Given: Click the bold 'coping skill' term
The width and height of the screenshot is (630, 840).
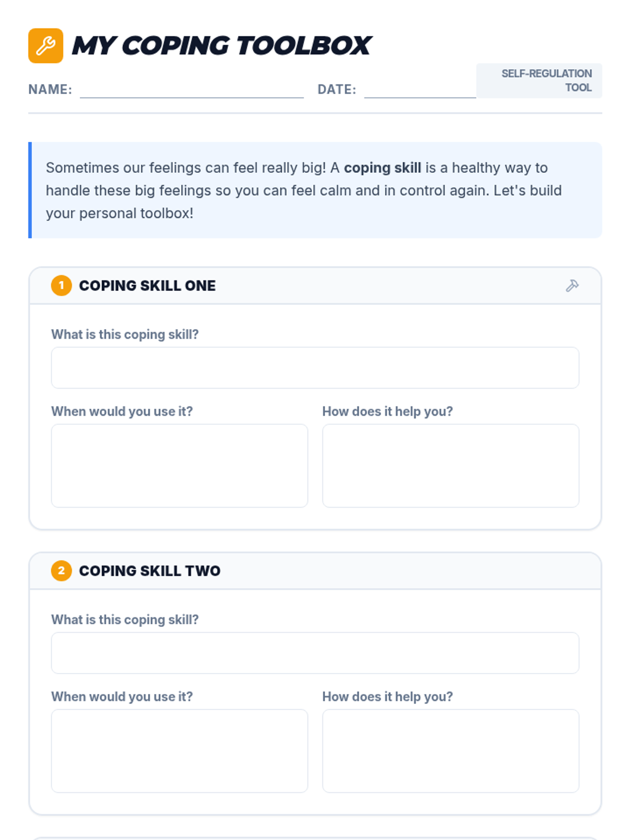Looking at the screenshot, I should click(x=383, y=167).
